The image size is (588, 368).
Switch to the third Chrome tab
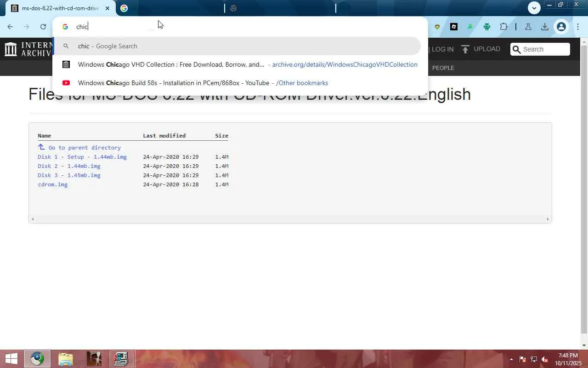(x=280, y=8)
